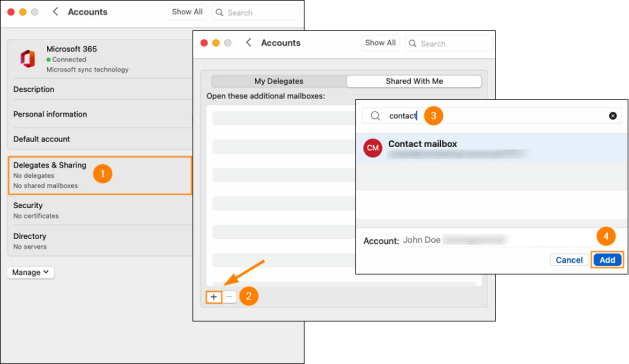Open the Description settings row

click(x=100, y=89)
